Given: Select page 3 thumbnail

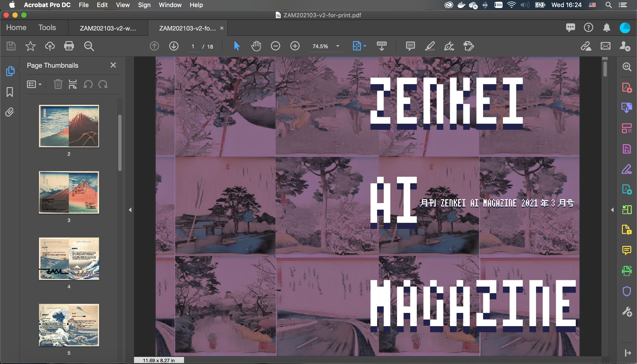Looking at the screenshot, I should point(69,192).
